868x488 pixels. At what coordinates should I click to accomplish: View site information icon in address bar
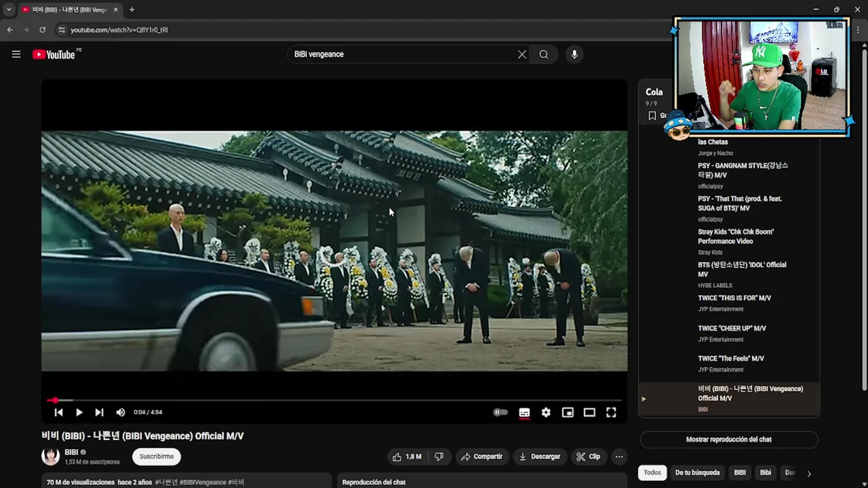pos(62,30)
